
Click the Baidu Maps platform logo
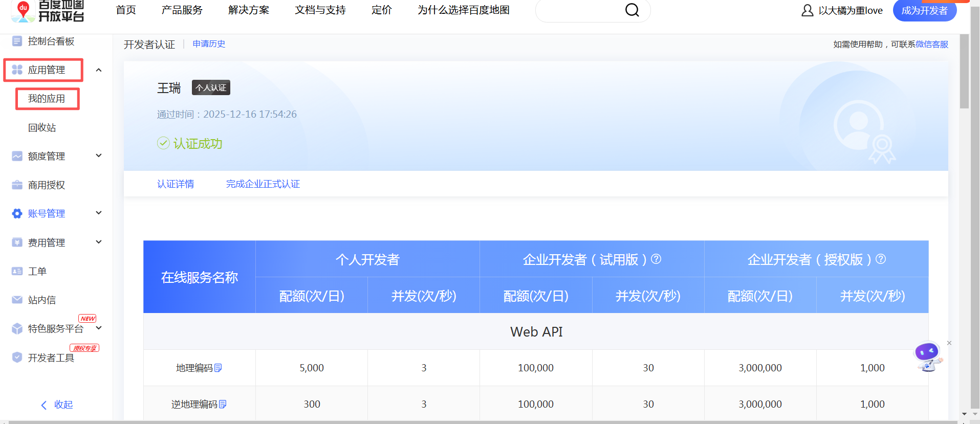48,10
